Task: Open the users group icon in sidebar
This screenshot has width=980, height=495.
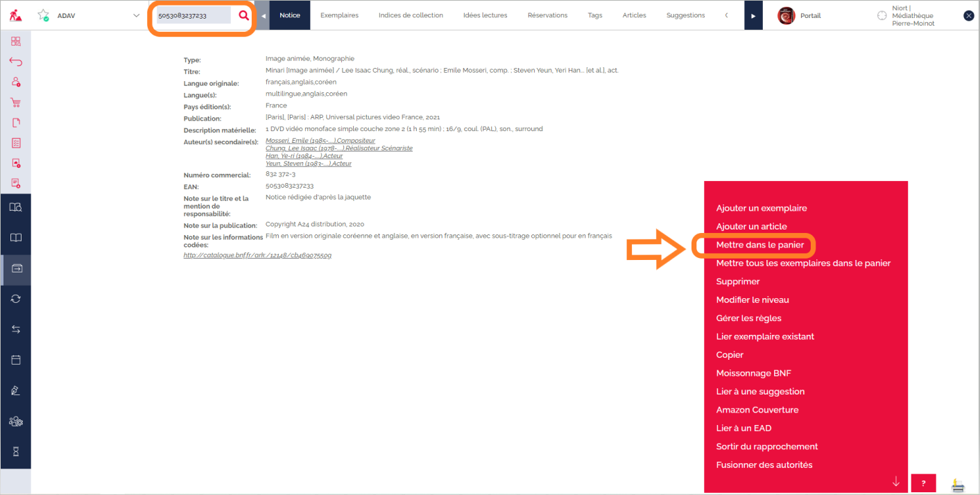Action: [15, 421]
